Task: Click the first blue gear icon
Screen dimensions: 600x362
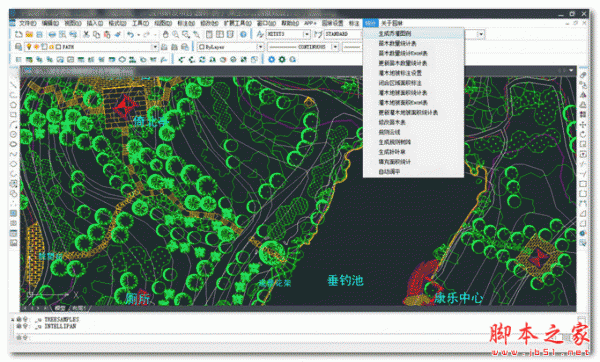Action: pos(271,59)
